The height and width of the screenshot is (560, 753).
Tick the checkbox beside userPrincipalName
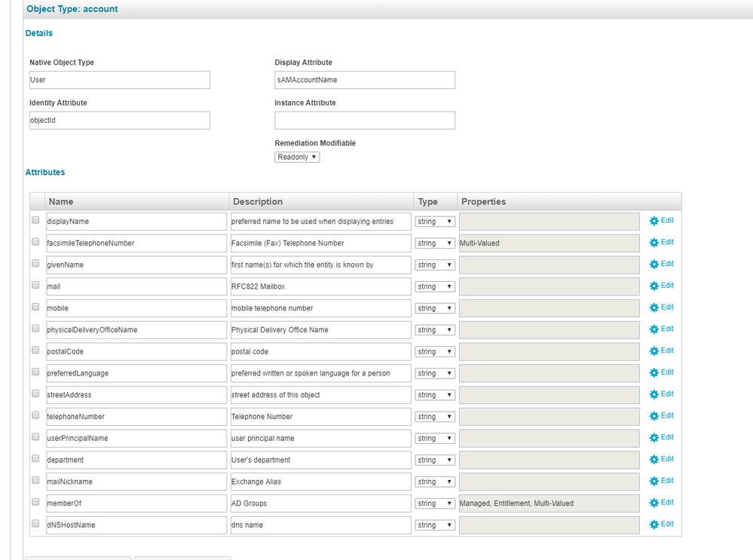(35, 437)
